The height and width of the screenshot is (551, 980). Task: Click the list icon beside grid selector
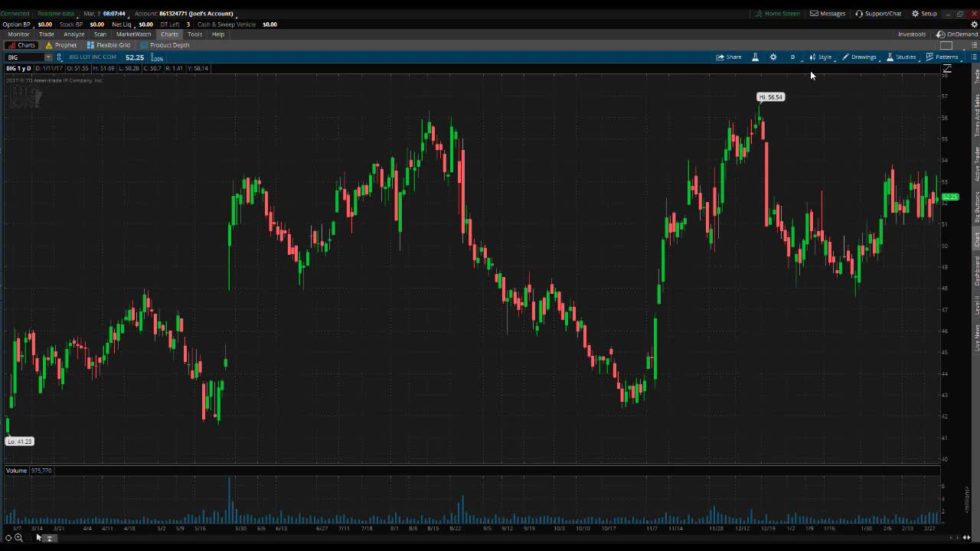click(x=974, y=45)
